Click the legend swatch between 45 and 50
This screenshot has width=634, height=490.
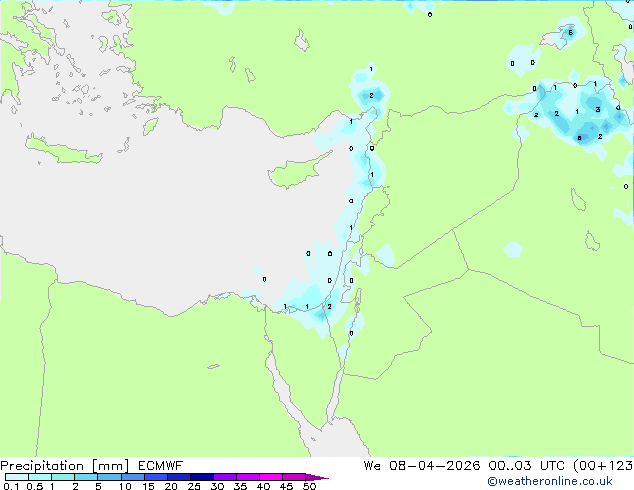294,477
